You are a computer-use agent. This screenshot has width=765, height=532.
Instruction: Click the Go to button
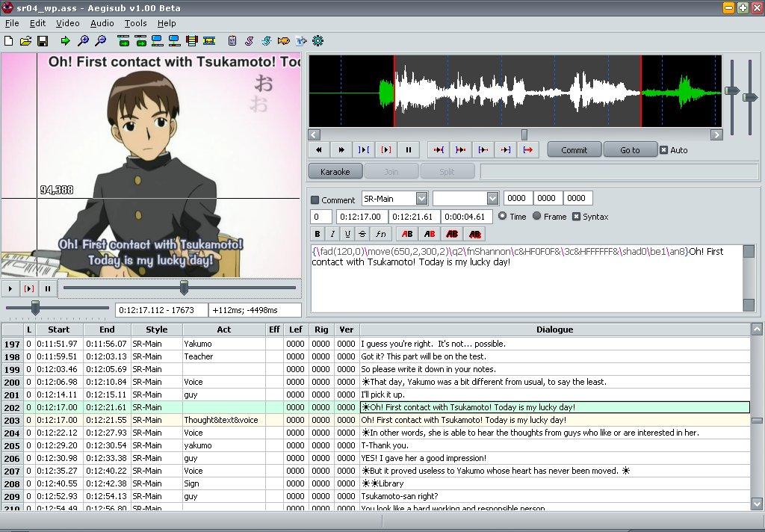pyautogui.click(x=630, y=150)
